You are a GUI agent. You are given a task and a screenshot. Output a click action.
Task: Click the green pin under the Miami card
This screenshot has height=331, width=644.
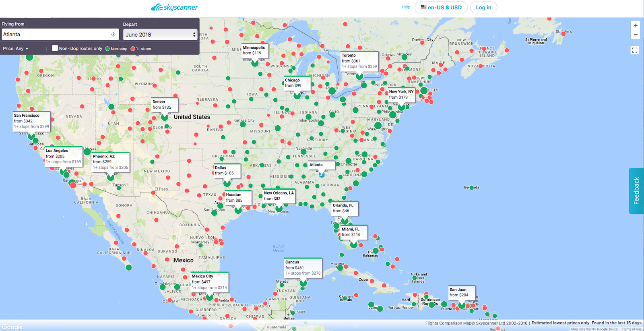[x=354, y=244]
